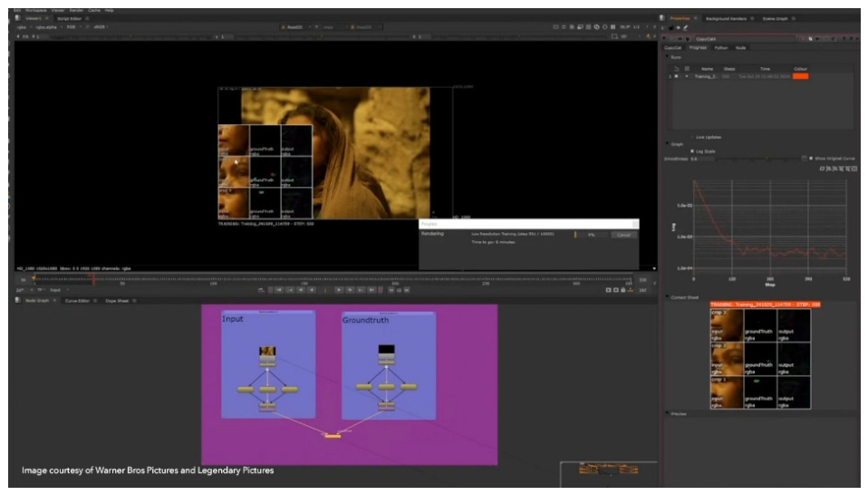Select the orange merge node below both backdrops
Screen dimensions: 868x495
[333, 436]
